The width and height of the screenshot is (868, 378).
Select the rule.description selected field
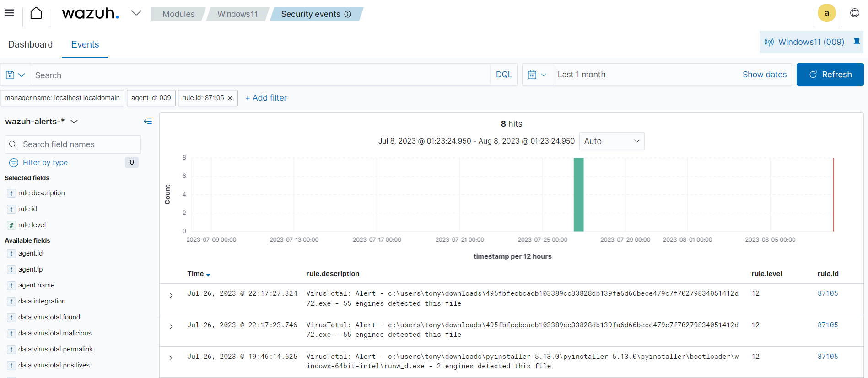[x=42, y=193]
